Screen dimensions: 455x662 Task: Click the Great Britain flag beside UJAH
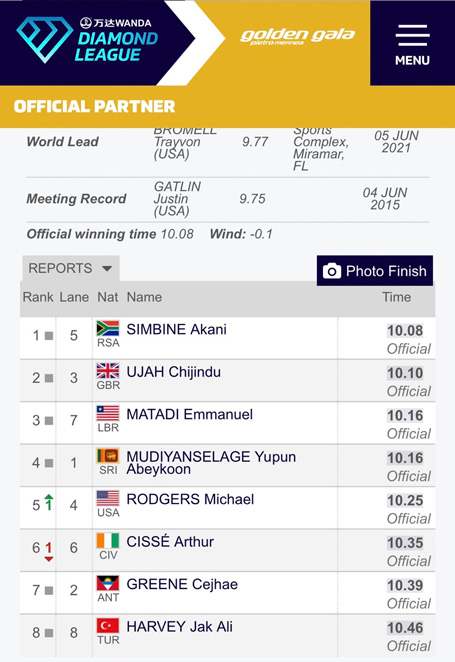108,371
